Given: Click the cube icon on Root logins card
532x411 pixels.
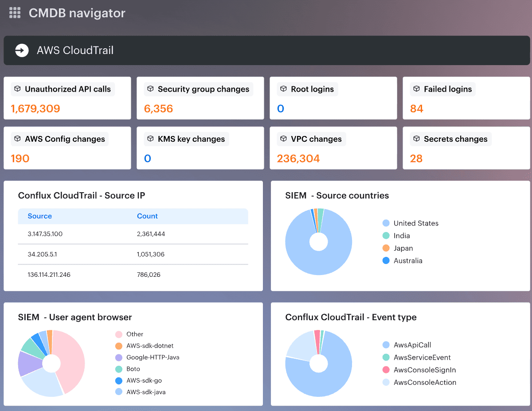Looking at the screenshot, I should 284,89.
